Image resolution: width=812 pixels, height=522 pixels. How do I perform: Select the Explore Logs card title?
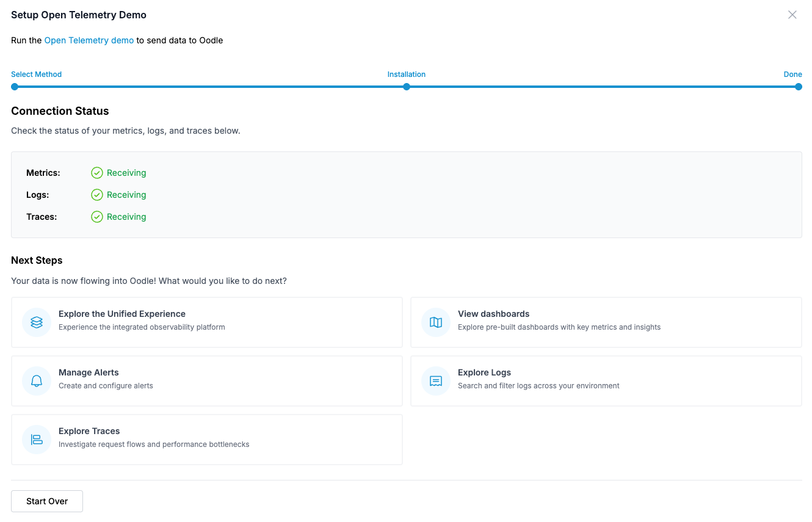(484, 372)
